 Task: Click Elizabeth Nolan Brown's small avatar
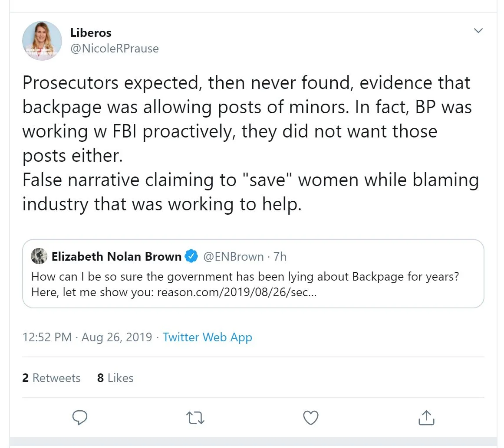click(39, 256)
